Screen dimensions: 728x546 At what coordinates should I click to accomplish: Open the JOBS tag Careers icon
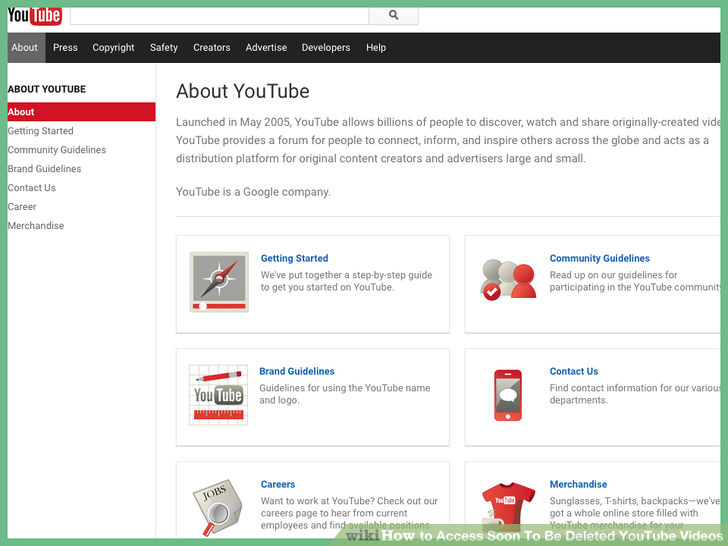[217, 507]
